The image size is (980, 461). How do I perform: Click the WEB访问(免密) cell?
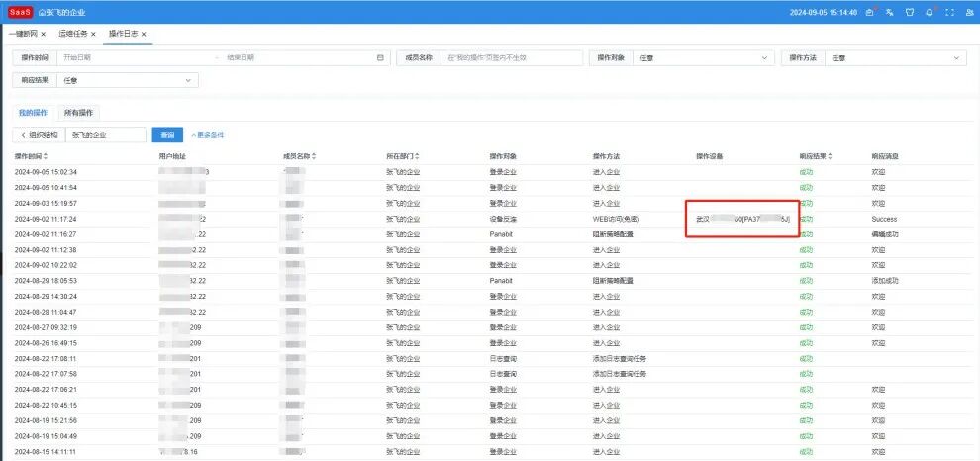click(x=616, y=219)
